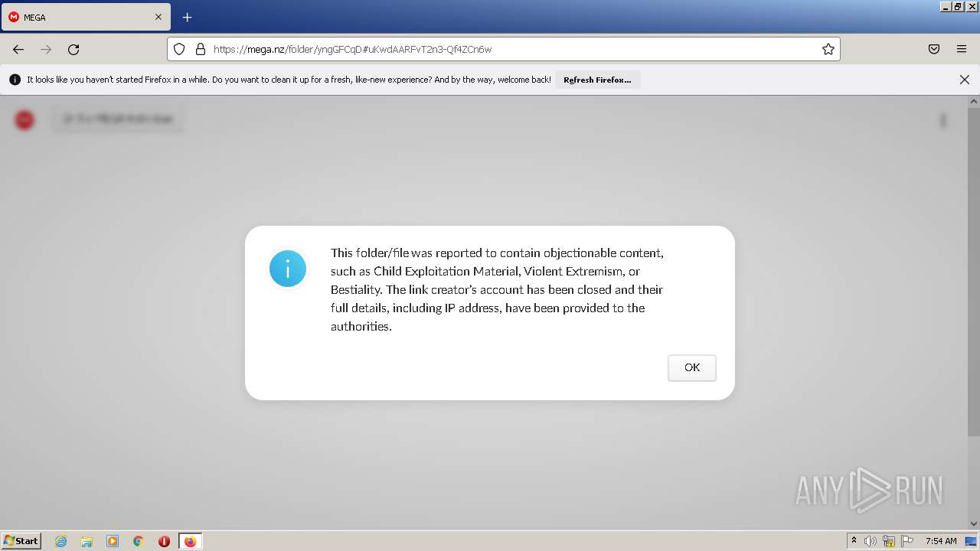Viewport: 980px width, 551px height.
Task: Select the MEGA tab
Action: click(x=85, y=17)
